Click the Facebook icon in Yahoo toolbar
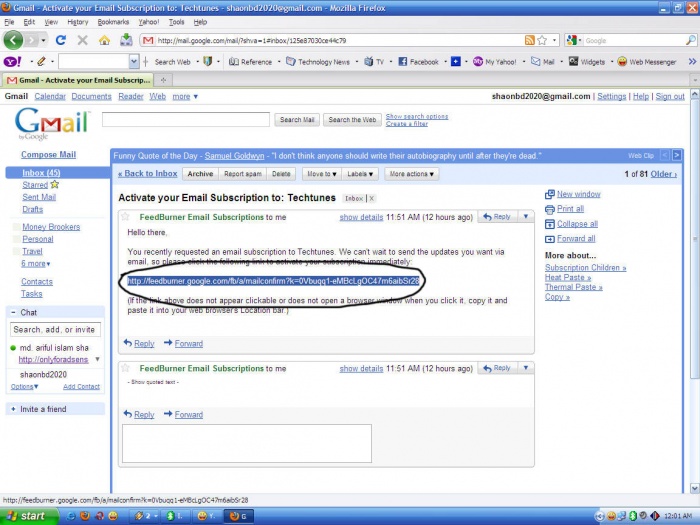Image resolution: width=700 pixels, height=525 pixels. [402, 62]
